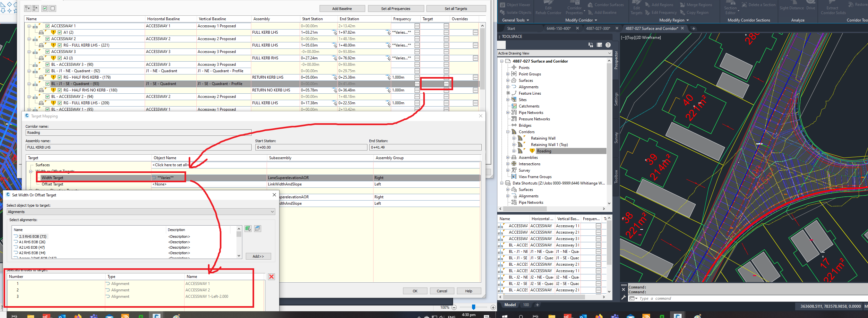This screenshot has width=868, height=318.
Task: Click the Add Regions tool
Action: [659, 4]
